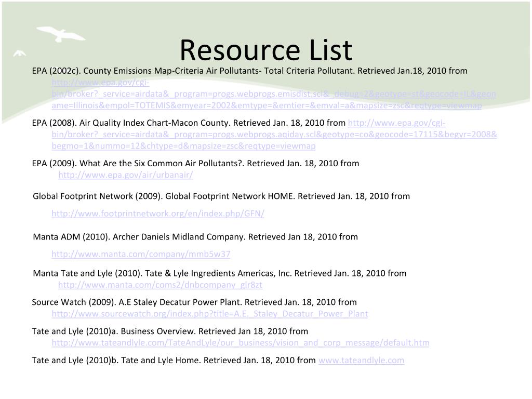
Task: Open the manta.com company/mmb5w37 link
Action: (141, 254)
